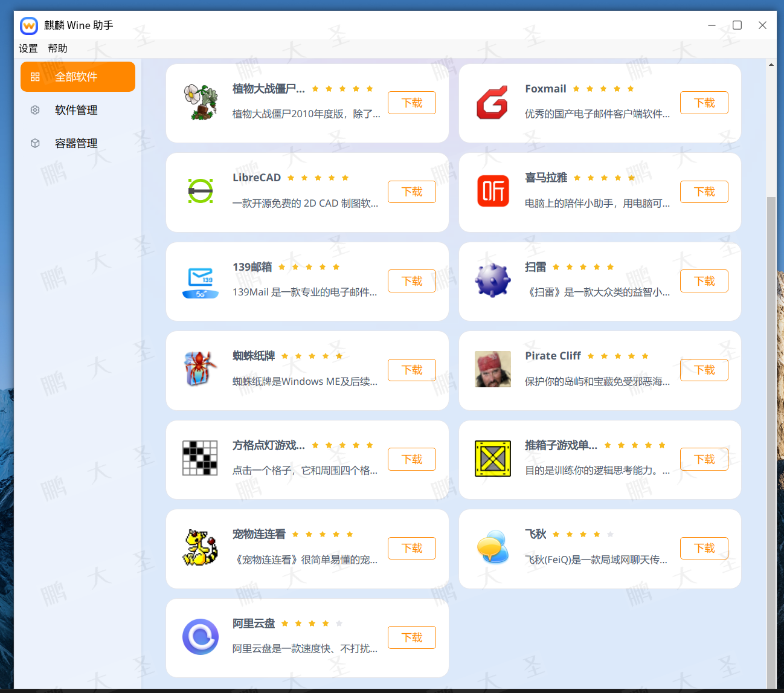784x693 pixels.
Task: Click the Foxmail title text
Action: pos(545,89)
